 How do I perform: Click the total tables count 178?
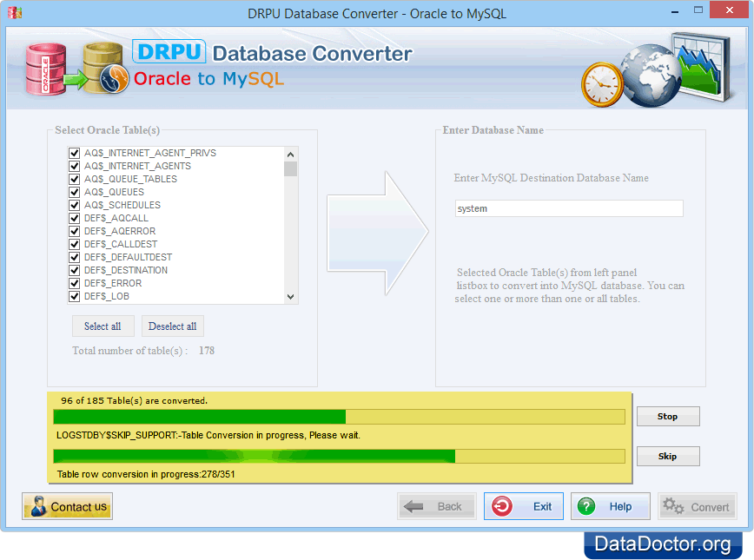(207, 351)
